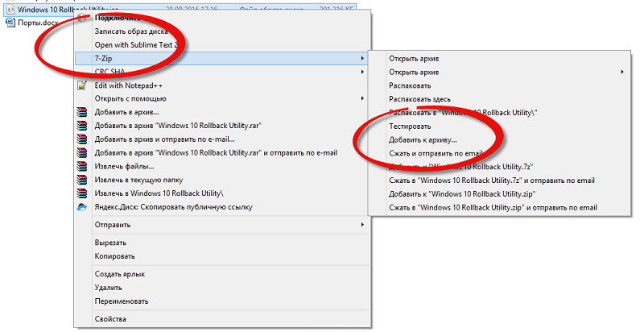Choose 'Добавить к "Windows 10 Rollback Utility.zip"'
This screenshot has height=332, width=644.
coord(462,194)
